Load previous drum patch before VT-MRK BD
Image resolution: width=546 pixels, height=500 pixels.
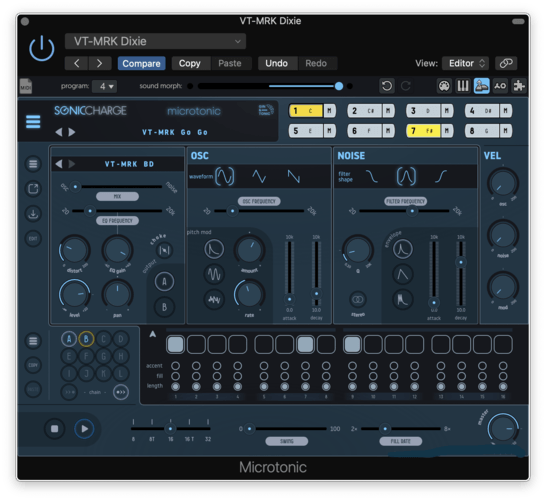[x=59, y=164]
